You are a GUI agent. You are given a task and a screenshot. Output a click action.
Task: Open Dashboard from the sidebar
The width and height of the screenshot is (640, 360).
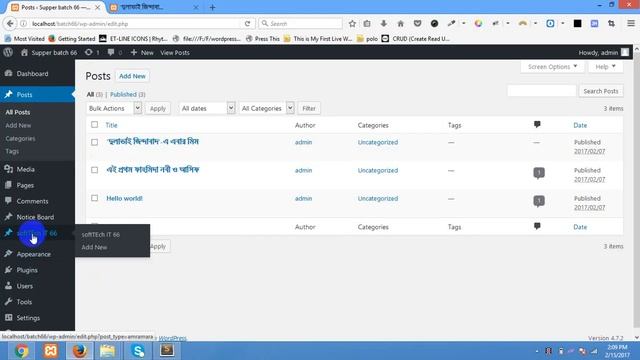[x=32, y=74]
